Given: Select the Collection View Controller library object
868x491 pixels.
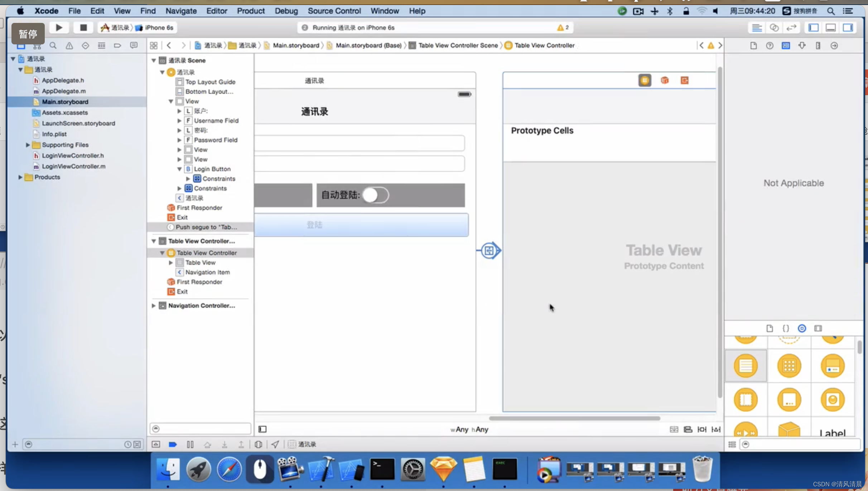Looking at the screenshot, I should point(789,366).
